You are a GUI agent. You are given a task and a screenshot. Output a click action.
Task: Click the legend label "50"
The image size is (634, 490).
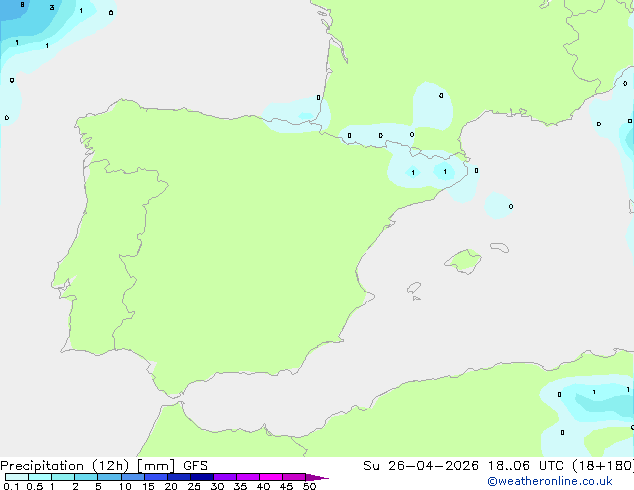point(309,486)
